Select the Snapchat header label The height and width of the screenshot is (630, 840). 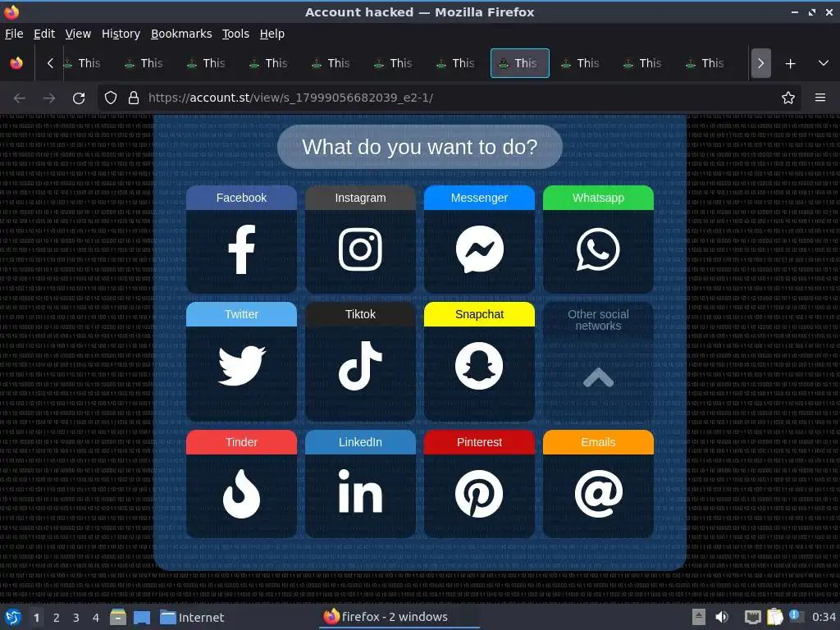click(479, 314)
